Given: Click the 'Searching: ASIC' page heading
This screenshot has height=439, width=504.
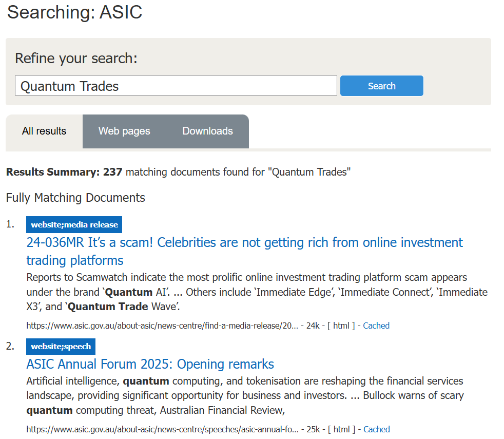Looking at the screenshot, I should pyautogui.click(x=74, y=12).
